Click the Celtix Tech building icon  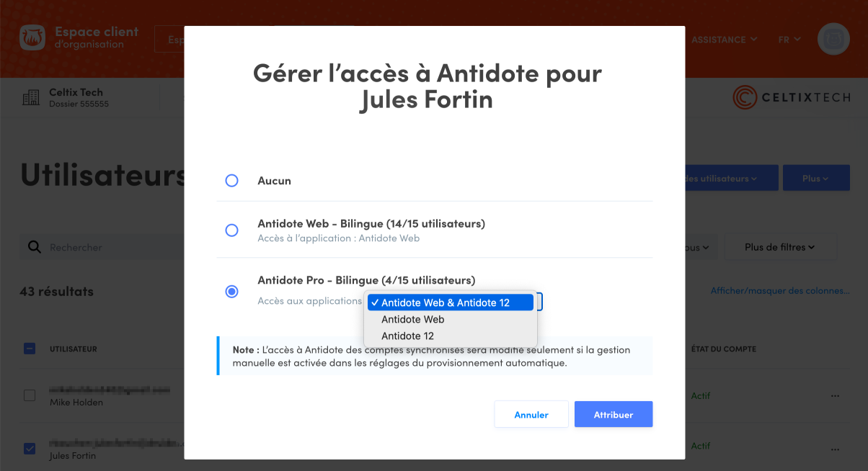(31, 98)
